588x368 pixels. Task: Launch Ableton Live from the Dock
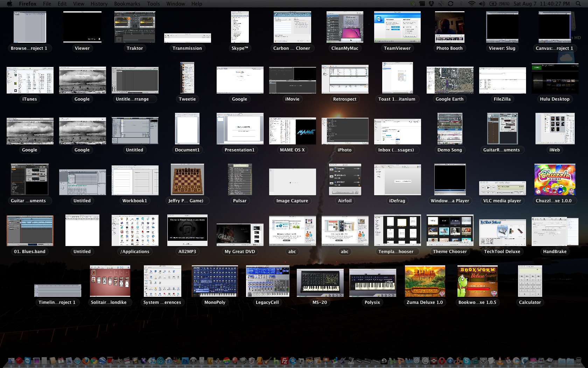(384, 361)
